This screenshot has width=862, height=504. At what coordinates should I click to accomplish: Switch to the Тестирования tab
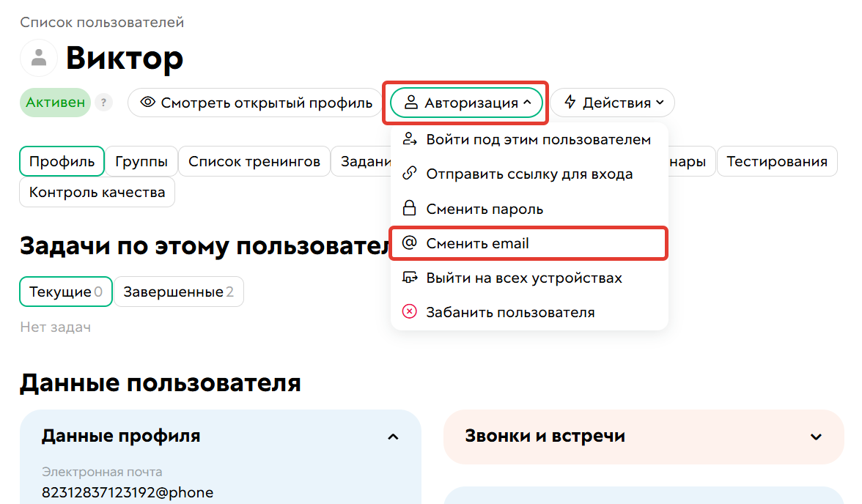[x=777, y=161]
